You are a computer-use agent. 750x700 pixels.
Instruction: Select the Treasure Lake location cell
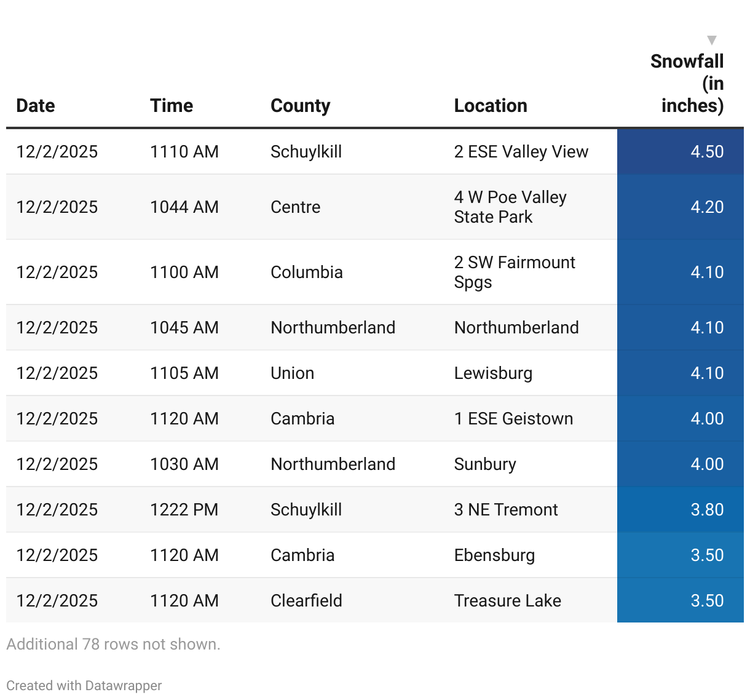point(507,601)
